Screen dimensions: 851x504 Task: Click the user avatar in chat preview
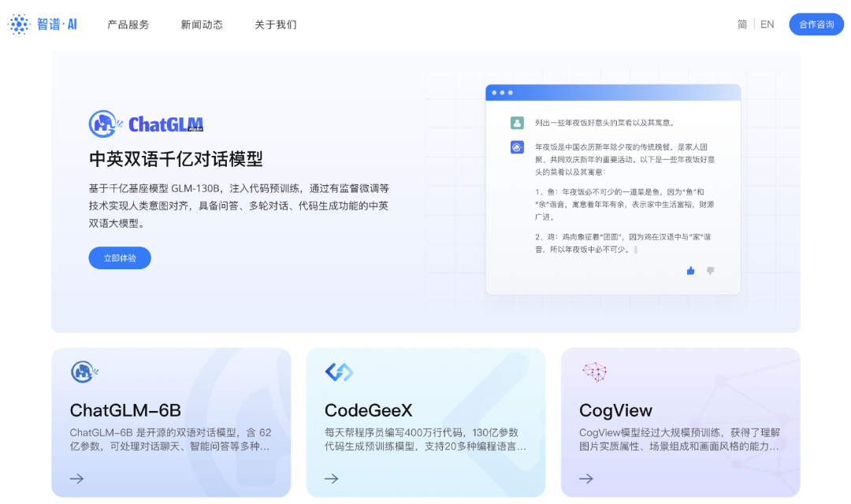click(517, 123)
